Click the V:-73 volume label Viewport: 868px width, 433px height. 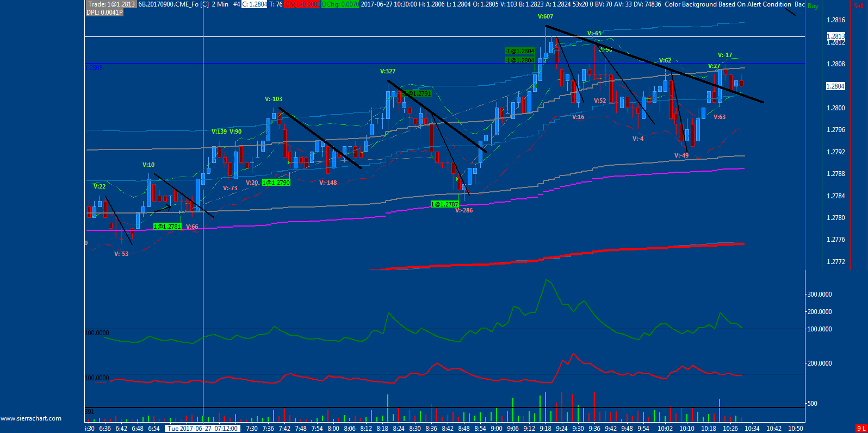[x=230, y=188]
